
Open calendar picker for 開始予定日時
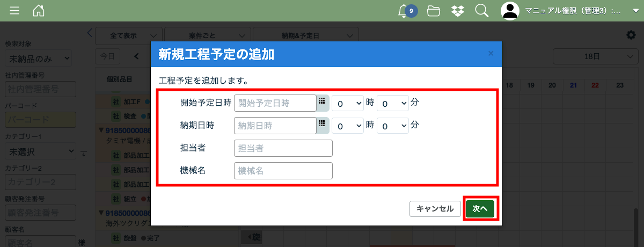[x=322, y=102]
